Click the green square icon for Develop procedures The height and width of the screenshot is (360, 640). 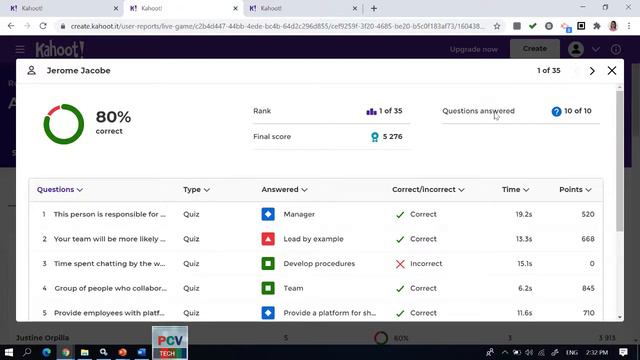tap(268, 264)
